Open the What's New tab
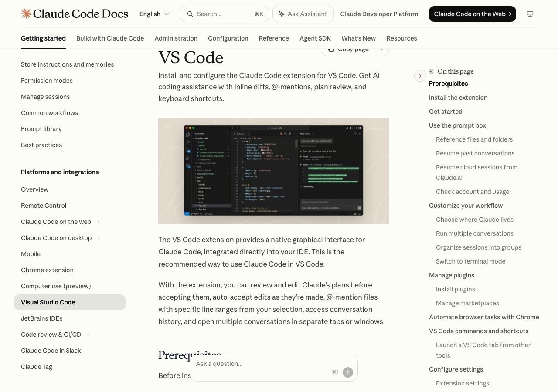This screenshot has height=392, width=558. click(x=358, y=38)
